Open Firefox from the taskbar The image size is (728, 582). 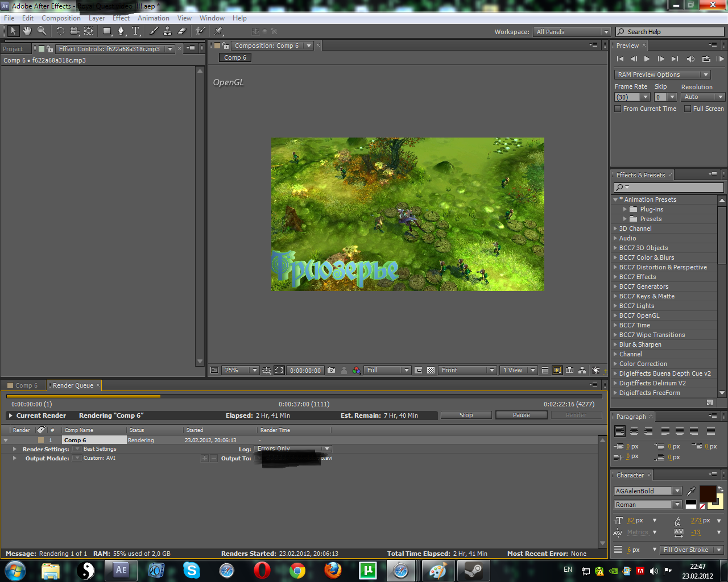tap(333, 570)
